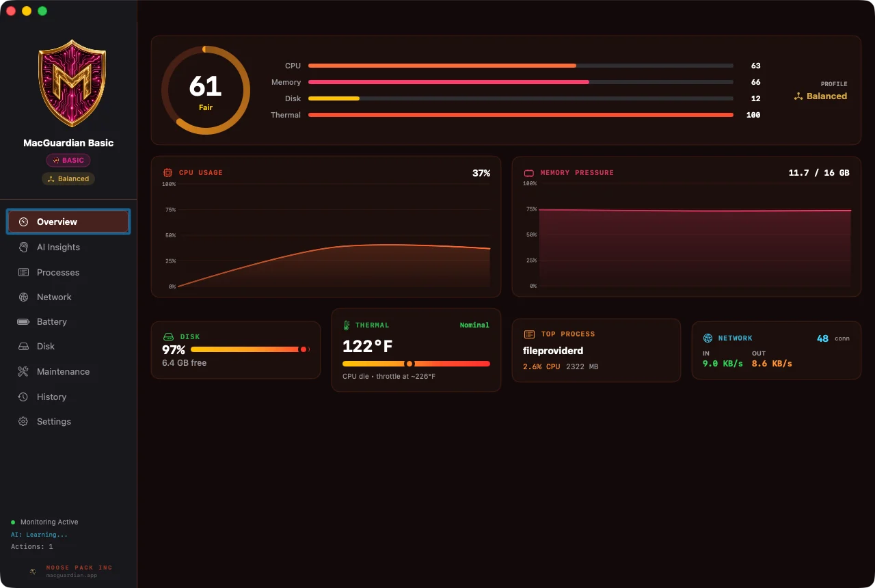Click the globe icon beside Network in sidebar
875x588 pixels.
tap(23, 297)
